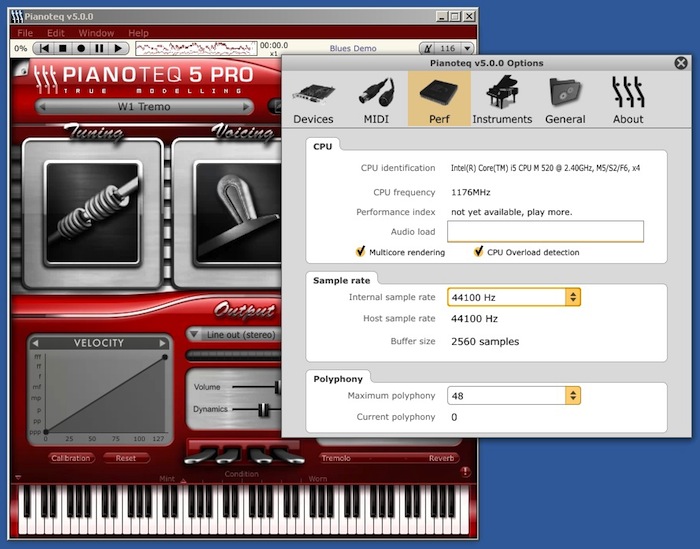Click the rightmost sustain pedal

(x=288, y=455)
